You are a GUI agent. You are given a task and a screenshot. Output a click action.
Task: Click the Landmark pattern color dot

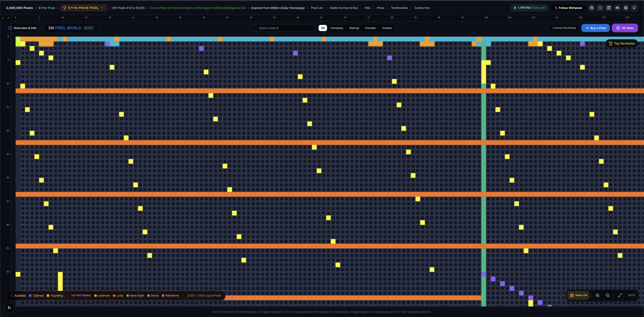pyautogui.click(x=95, y=295)
